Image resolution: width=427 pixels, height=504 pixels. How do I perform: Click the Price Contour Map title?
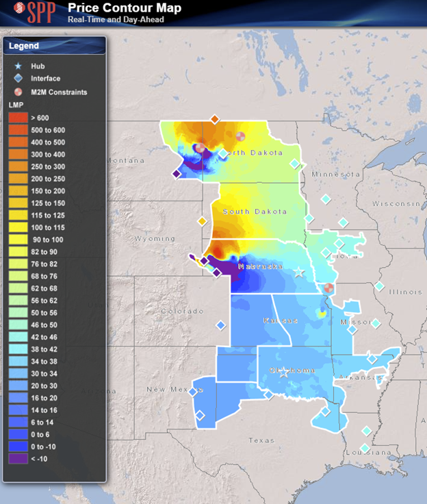click(x=125, y=8)
